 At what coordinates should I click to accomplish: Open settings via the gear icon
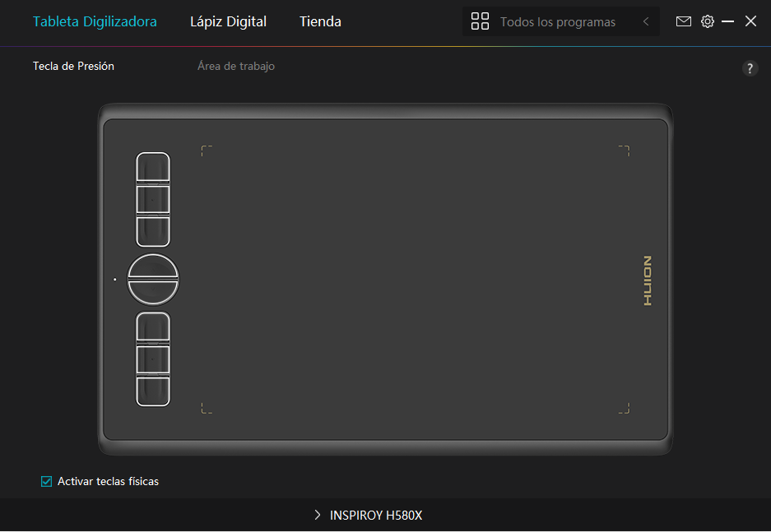(708, 21)
